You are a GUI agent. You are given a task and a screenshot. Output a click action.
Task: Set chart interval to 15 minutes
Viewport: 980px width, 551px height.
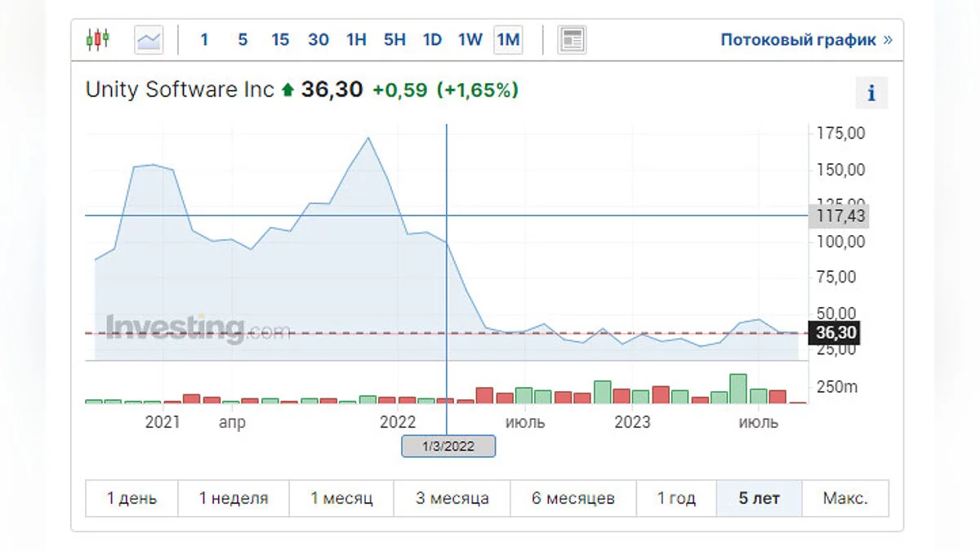click(x=280, y=39)
